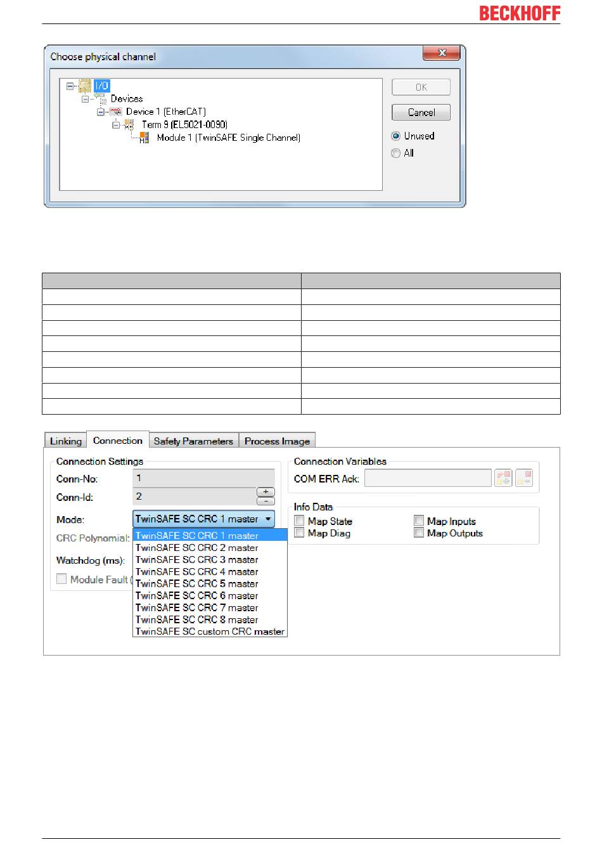Toggle the Module Fault checkbox

[x=61, y=579]
